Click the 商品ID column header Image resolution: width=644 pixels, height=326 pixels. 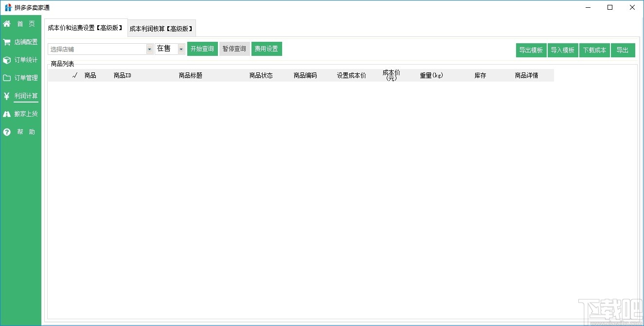coord(123,75)
